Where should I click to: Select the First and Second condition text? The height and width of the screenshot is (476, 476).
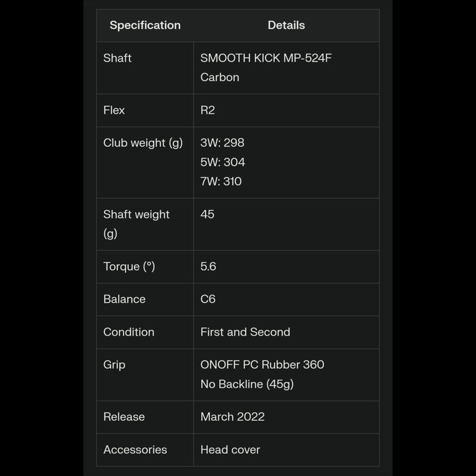[x=245, y=333]
